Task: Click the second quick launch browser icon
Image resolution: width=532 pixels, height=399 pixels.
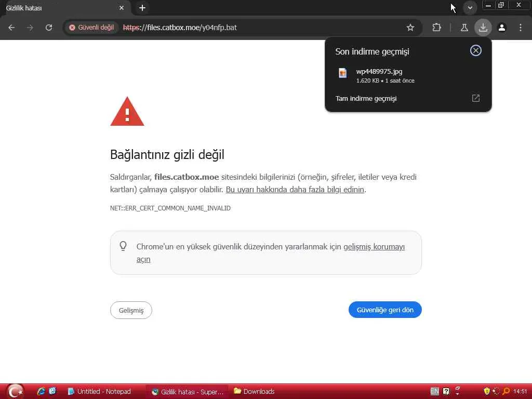Action: pyautogui.click(x=52, y=391)
